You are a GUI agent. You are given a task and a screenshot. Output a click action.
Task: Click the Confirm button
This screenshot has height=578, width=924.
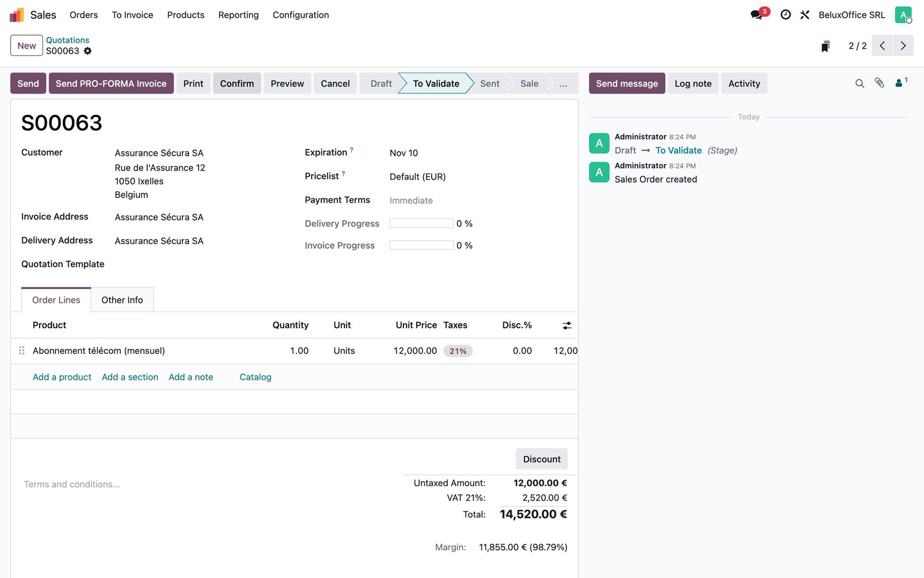tap(237, 83)
